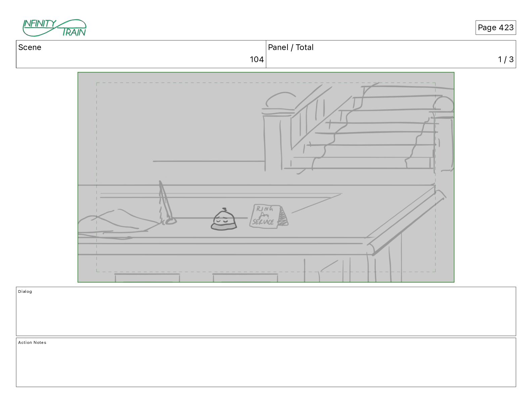532x411 pixels.
Task: Click the panel count 1 / 3
Action: point(505,59)
